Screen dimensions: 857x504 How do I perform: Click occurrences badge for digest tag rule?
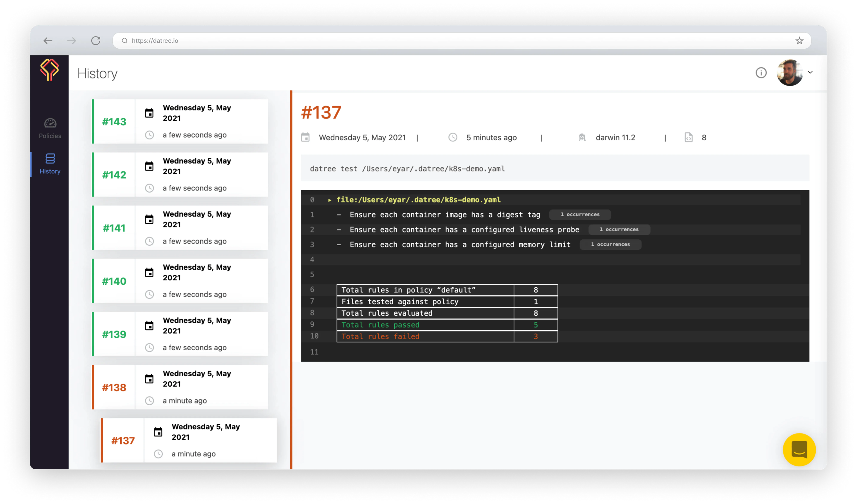tap(580, 215)
